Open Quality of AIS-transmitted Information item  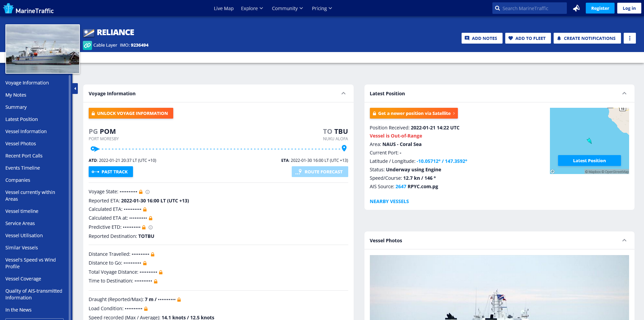tap(34, 294)
